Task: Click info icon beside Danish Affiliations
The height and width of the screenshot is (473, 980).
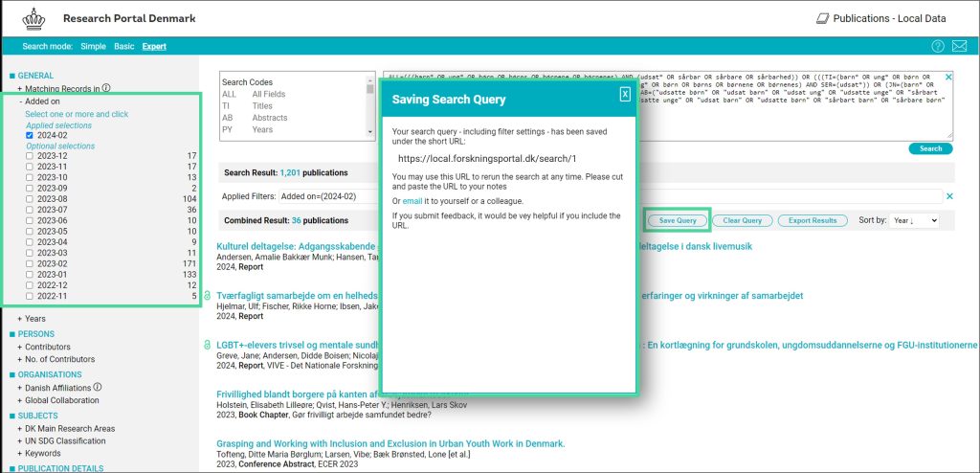Action: click(x=98, y=388)
